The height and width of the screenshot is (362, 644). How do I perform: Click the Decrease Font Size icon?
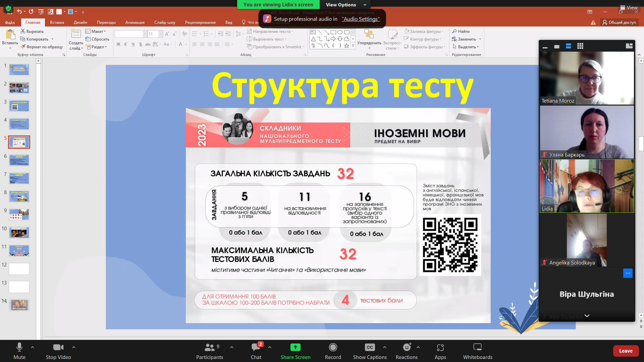pyautogui.click(x=174, y=34)
